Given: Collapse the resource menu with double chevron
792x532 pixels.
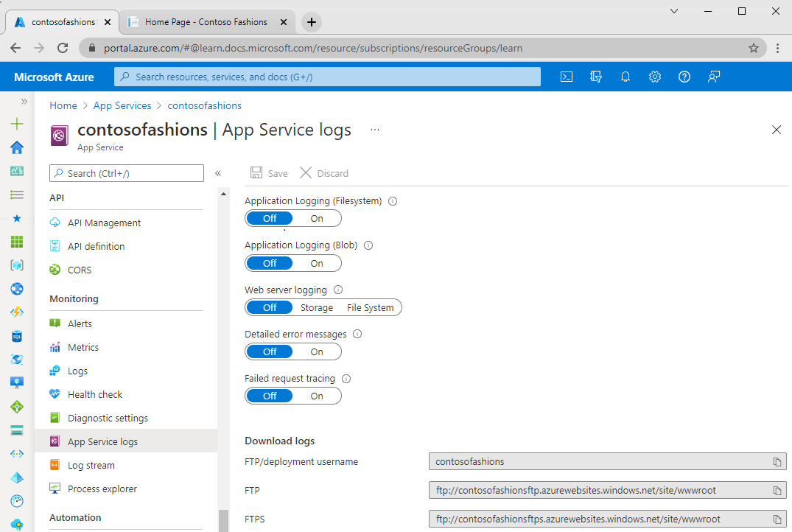Looking at the screenshot, I should pyautogui.click(x=218, y=173).
